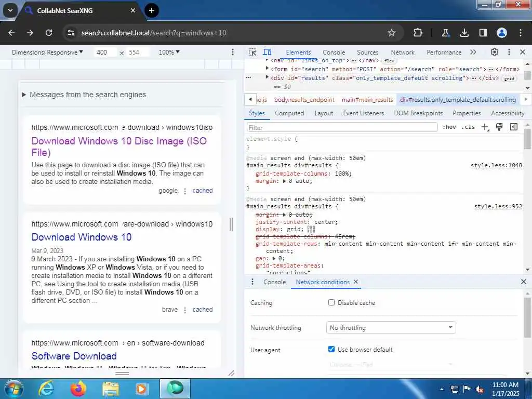Open the No throttling dropdown
The height and width of the screenshot is (399, 532).
click(x=391, y=327)
